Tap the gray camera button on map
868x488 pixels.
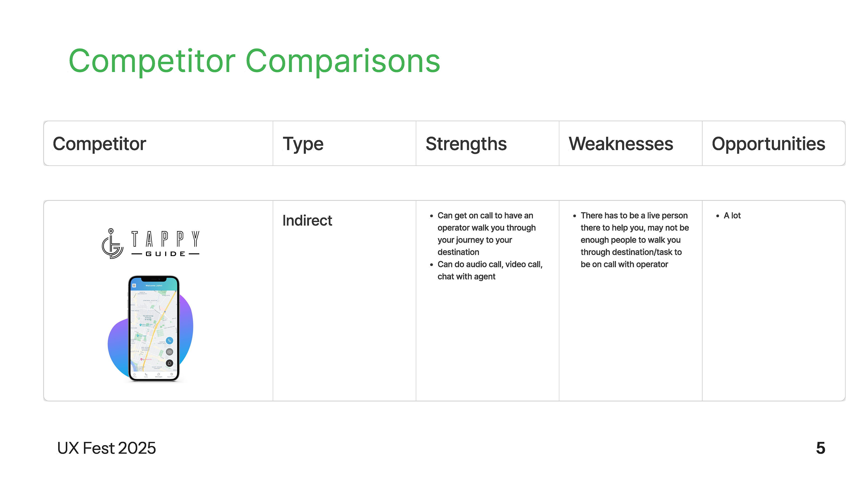tap(170, 352)
